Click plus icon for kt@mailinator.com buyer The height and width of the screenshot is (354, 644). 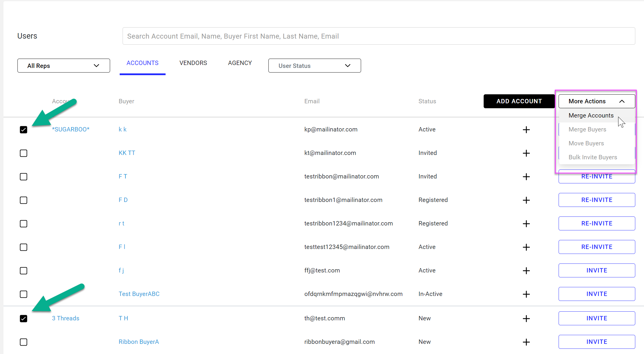coord(526,153)
